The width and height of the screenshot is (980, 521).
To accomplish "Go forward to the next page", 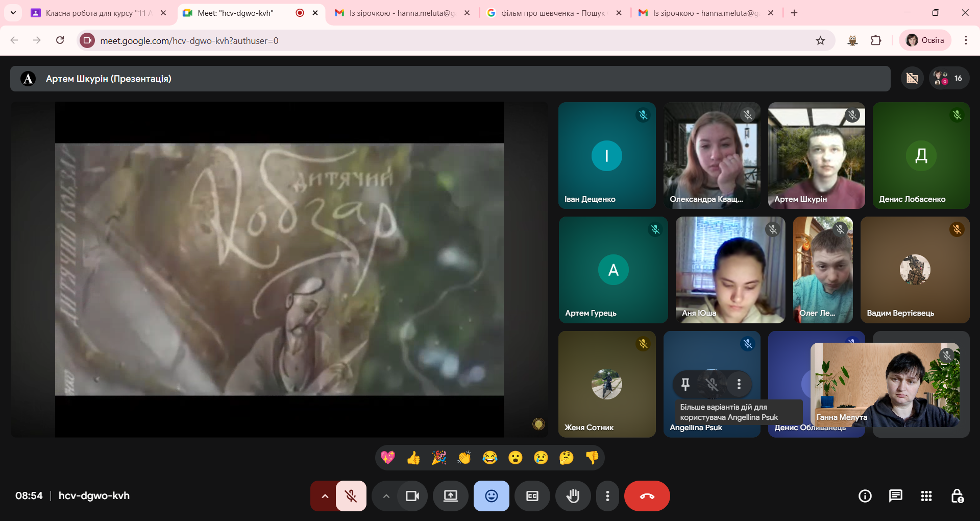I will 37,40.
